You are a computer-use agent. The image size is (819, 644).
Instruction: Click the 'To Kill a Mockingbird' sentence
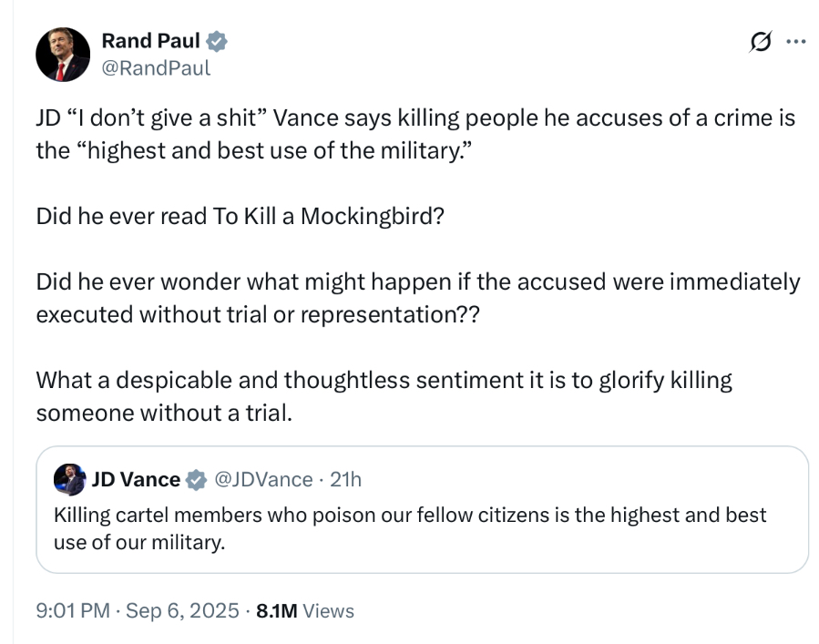pyautogui.click(x=240, y=216)
